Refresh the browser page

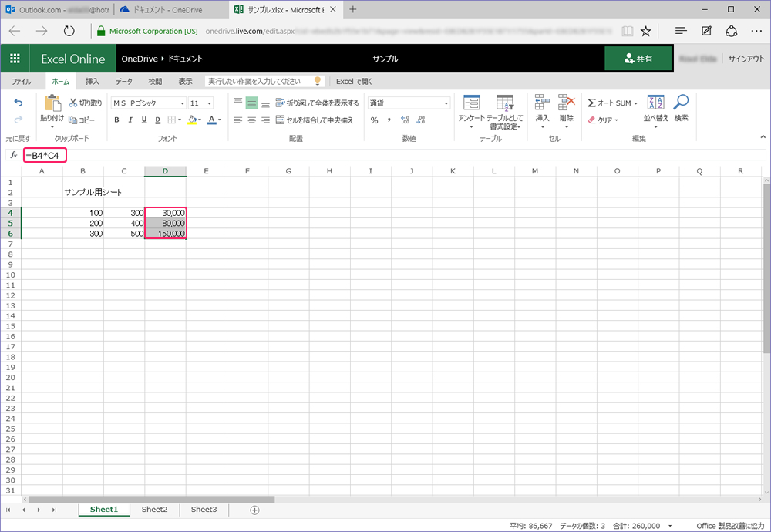click(x=69, y=31)
